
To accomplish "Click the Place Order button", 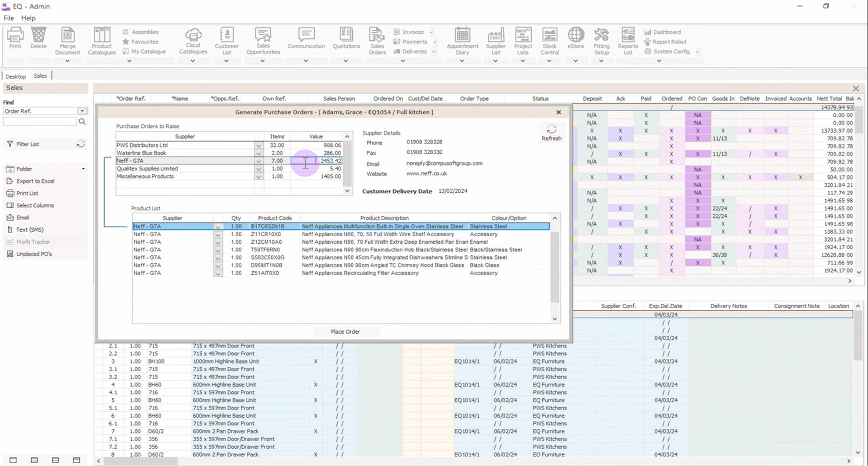I will point(345,331).
